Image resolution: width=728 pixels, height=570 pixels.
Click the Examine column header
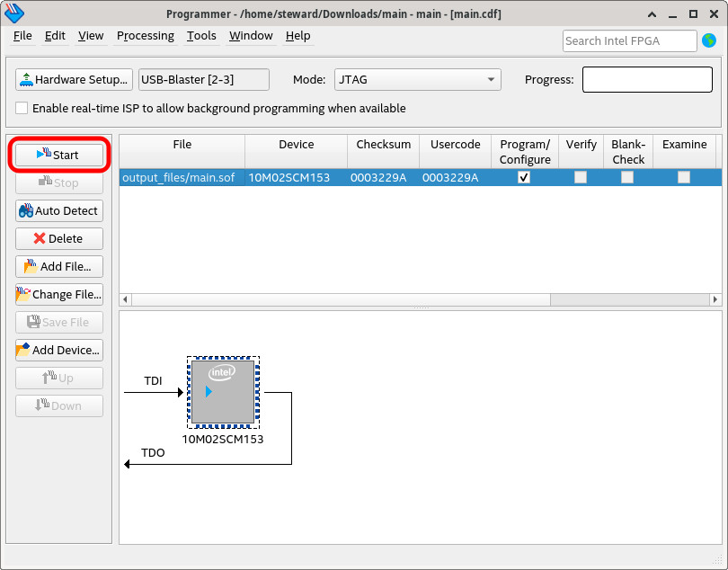point(684,151)
